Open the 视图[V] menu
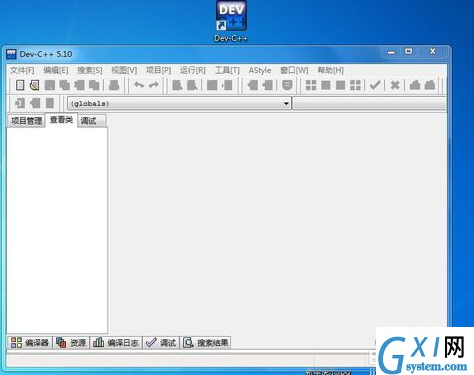Screen dimensions: 474x375 click(124, 70)
